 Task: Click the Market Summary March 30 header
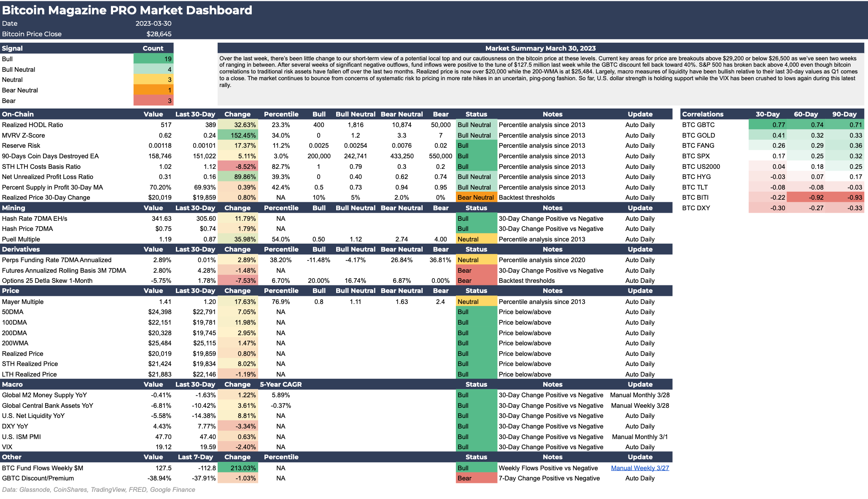tap(540, 48)
